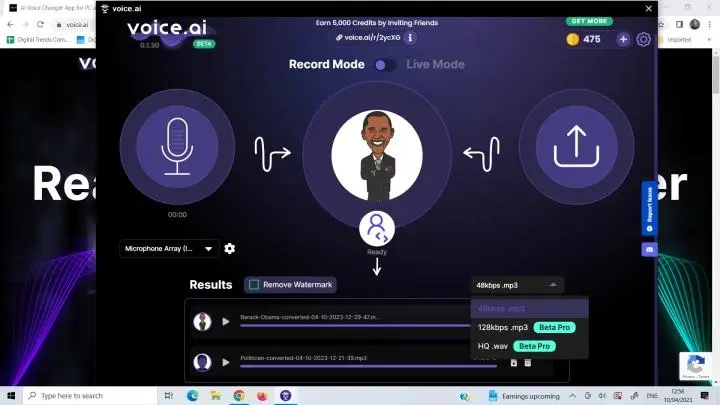This screenshot has width=720, height=405.
Task: Click the GET MORE credits button
Action: [589, 21]
